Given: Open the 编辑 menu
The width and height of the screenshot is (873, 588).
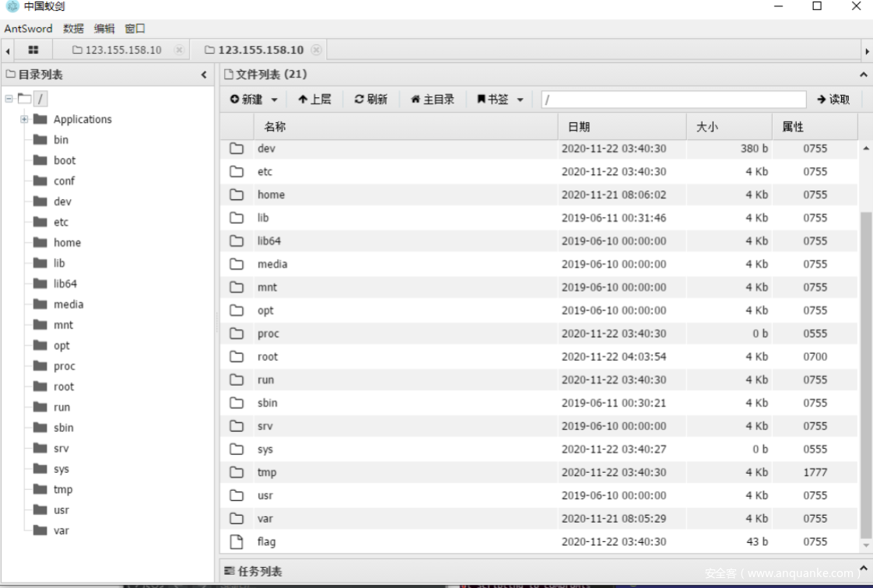Looking at the screenshot, I should (104, 29).
